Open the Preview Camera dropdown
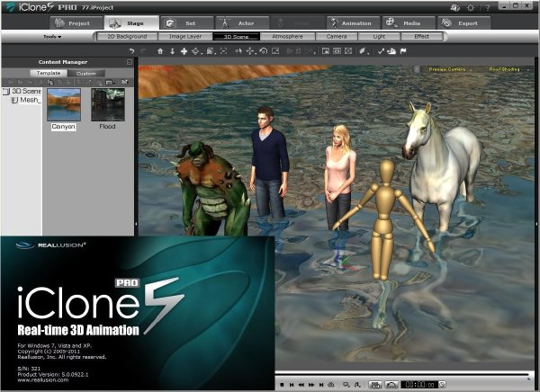540x392 pixels. (x=450, y=69)
